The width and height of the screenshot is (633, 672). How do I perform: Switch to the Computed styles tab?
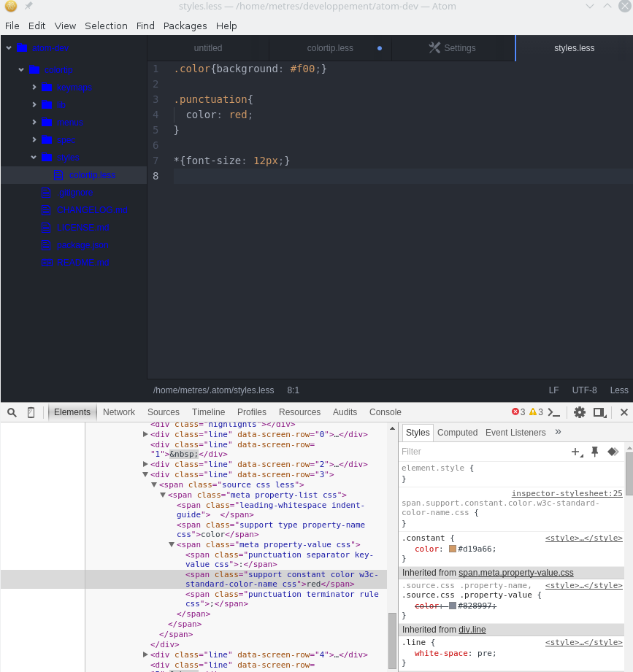(x=457, y=433)
